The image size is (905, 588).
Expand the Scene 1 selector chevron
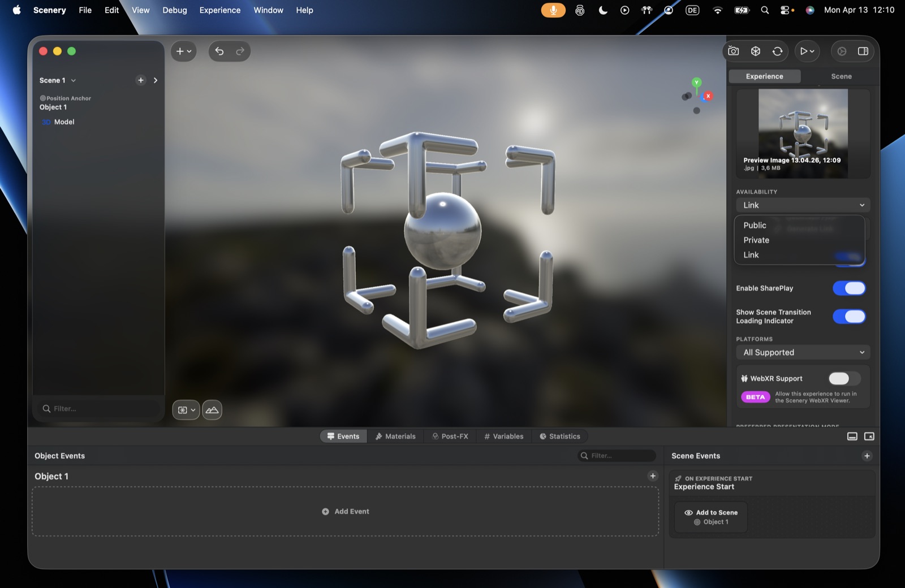click(74, 81)
